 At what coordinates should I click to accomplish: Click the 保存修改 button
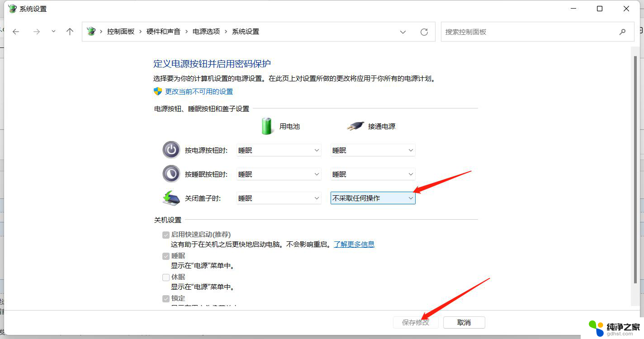[416, 322]
